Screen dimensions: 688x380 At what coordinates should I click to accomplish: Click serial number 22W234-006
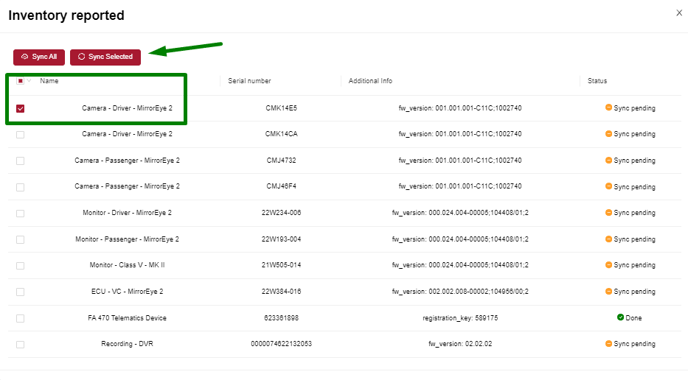coord(281,212)
